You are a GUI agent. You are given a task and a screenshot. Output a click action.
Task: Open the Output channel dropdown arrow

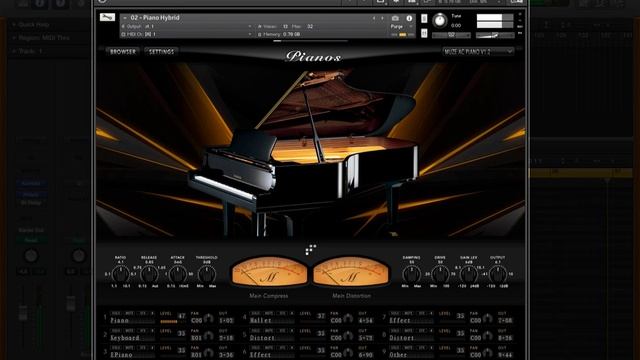[250, 26]
